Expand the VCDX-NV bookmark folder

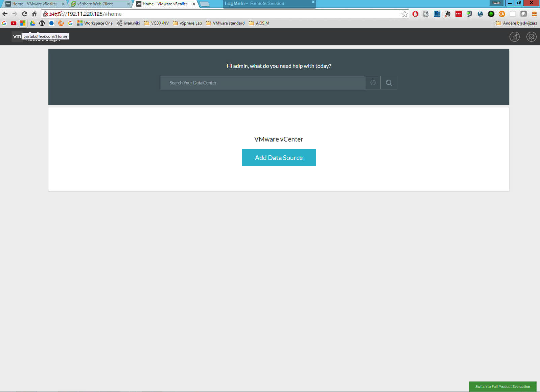(156, 23)
